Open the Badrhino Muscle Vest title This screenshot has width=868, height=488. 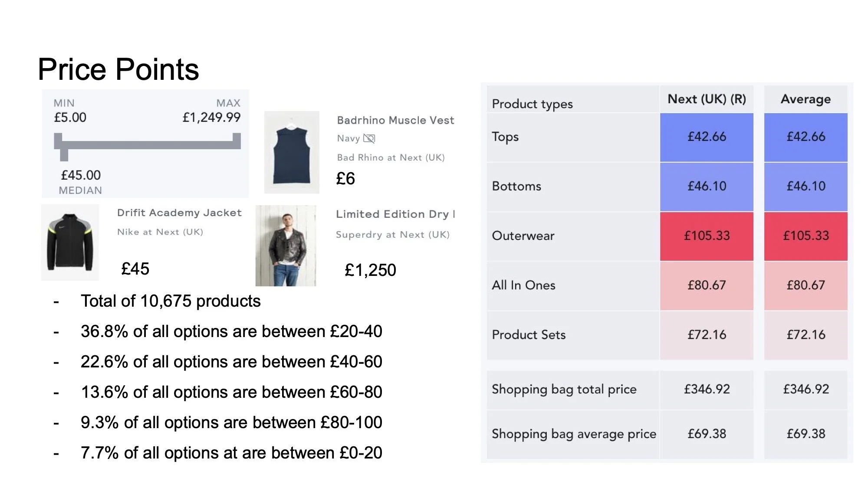pos(395,120)
